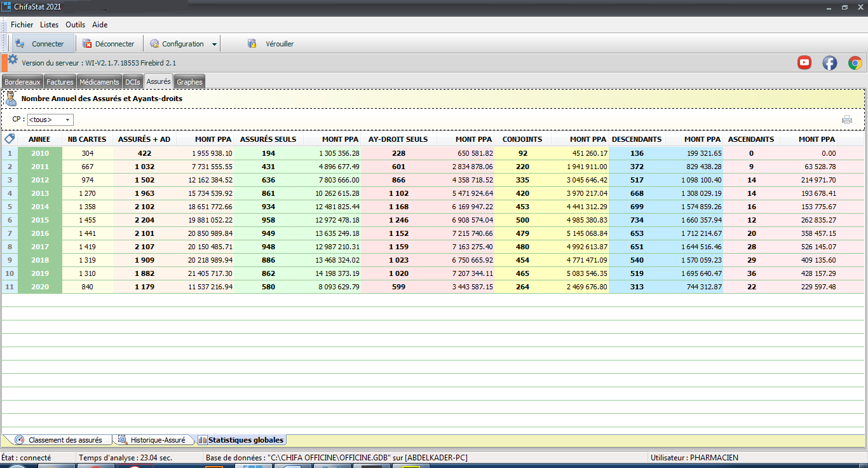Open the Fichier menu
The height and width of the screenshot is (468, 868).
(22, 25)
